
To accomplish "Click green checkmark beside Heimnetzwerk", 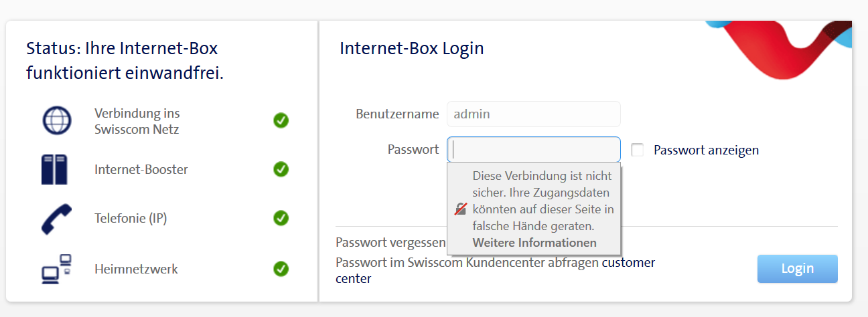I will [281, 270].
